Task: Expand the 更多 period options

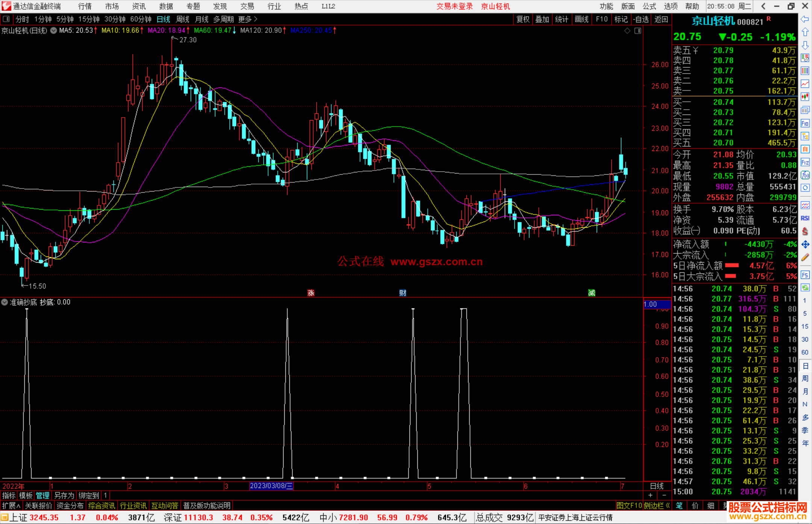Action: pyautogui.click(x=247, y=19)
